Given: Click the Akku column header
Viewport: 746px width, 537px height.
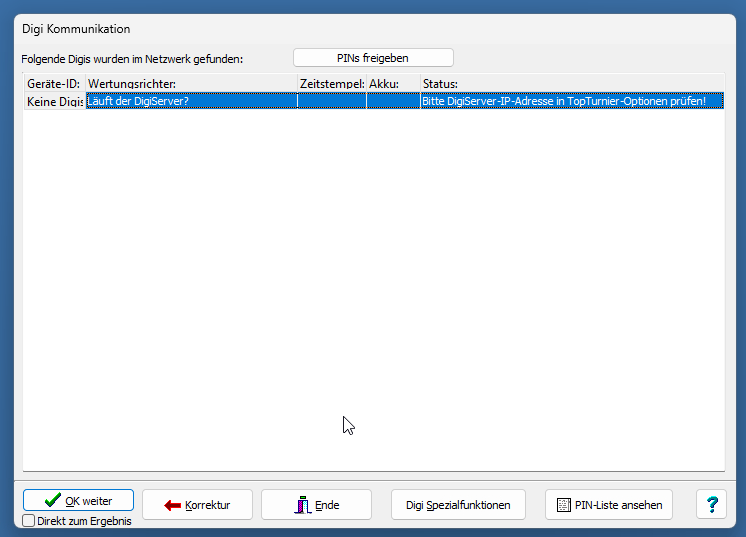Looking at the screenshot, I should point(392,84).
